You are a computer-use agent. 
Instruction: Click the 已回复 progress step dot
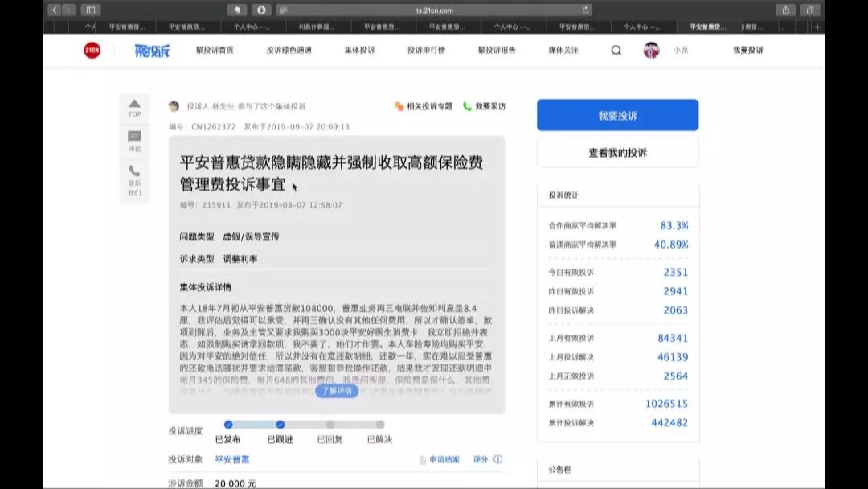point(330,425)
